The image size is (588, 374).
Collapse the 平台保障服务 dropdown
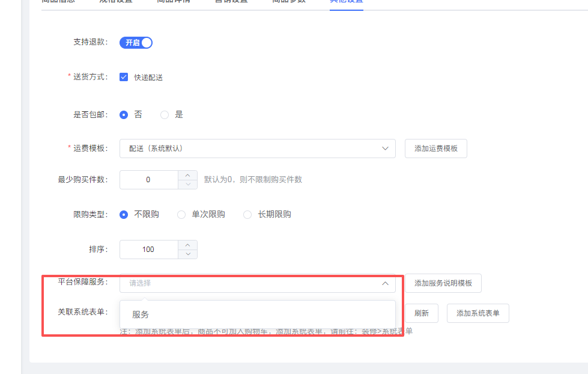click(x=385, y=283)
